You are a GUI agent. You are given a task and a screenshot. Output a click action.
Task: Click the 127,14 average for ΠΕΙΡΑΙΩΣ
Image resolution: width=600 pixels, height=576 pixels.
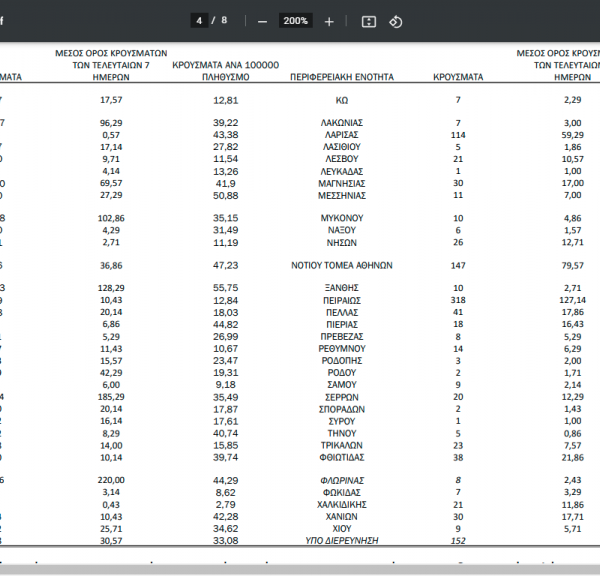573,300
